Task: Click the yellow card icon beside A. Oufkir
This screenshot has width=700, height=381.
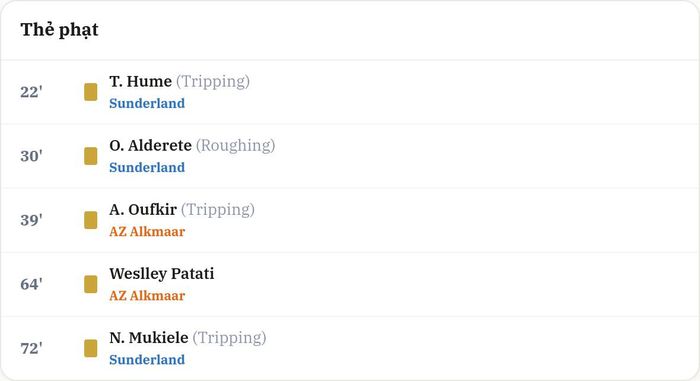Action: 91,220
